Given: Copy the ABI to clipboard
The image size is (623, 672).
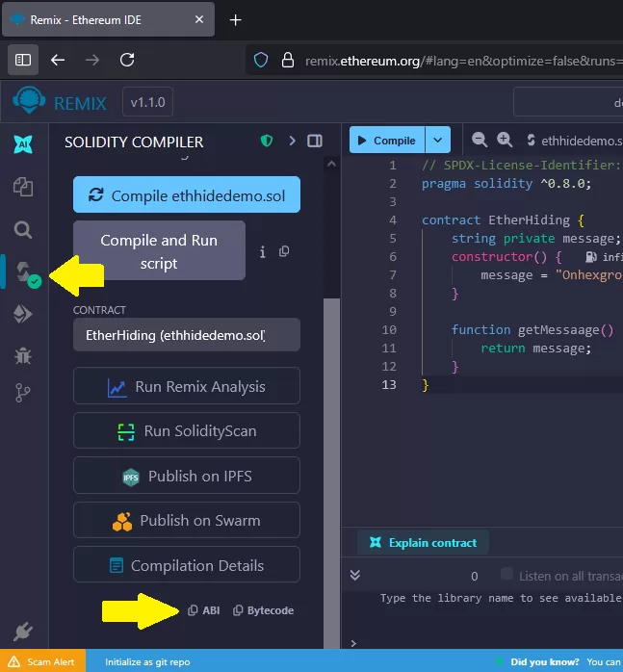Looking at the screenshot, I should 204,610.
